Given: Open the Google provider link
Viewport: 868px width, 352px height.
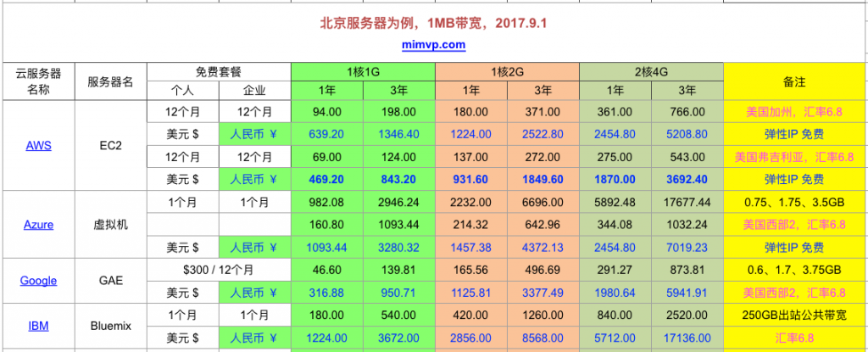Looking at the screenshot, I should coord(39,281).
